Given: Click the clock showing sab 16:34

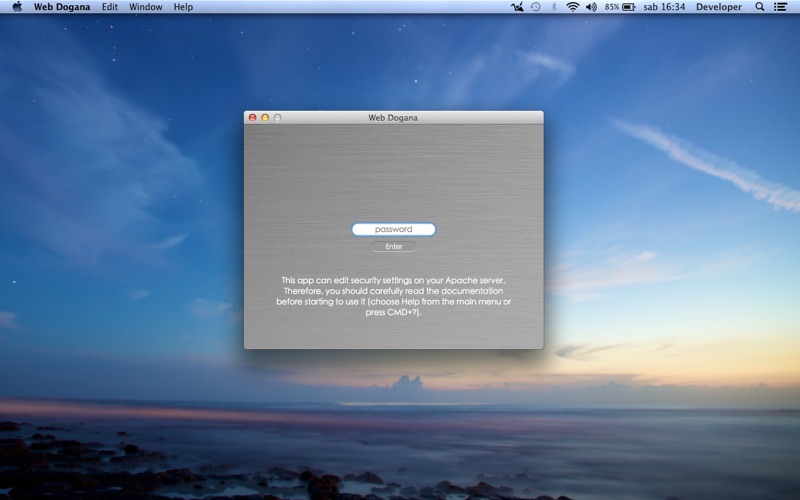Looking at the screenshot, I should point(664,7).
